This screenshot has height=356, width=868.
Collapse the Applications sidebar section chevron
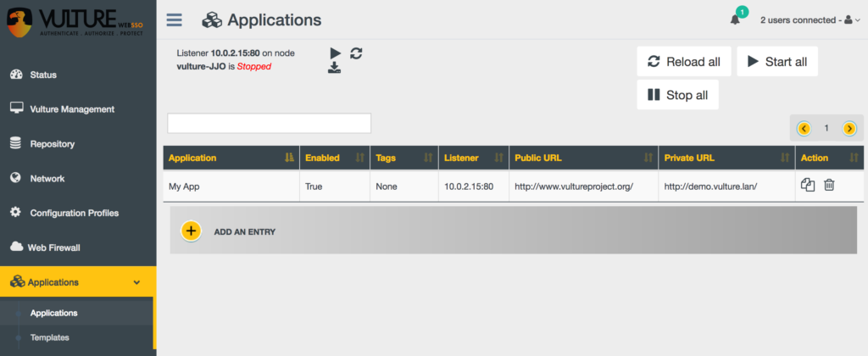tap(136, 282)
